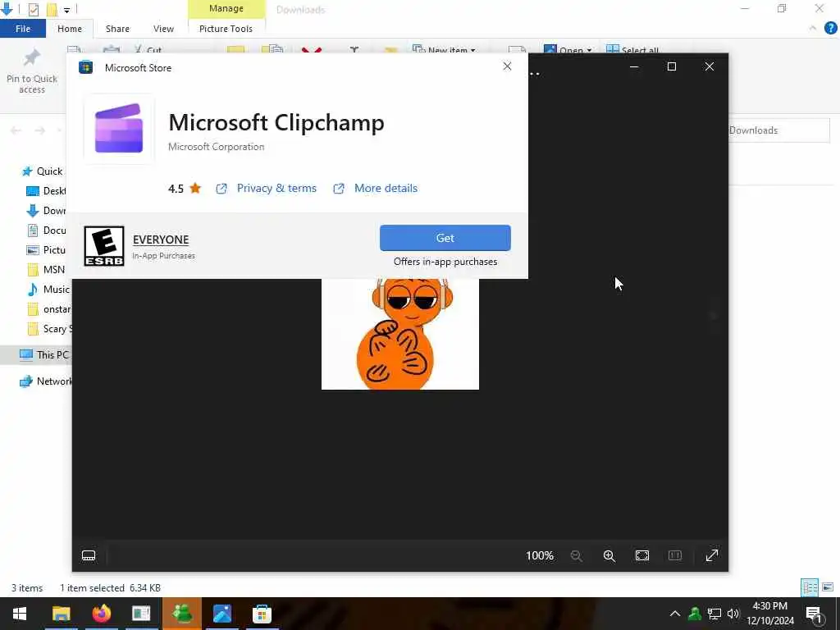Open File Explorer from the taskbar
Screen dimensions: 840x630
pyautogui.click(x=61, y=614)
